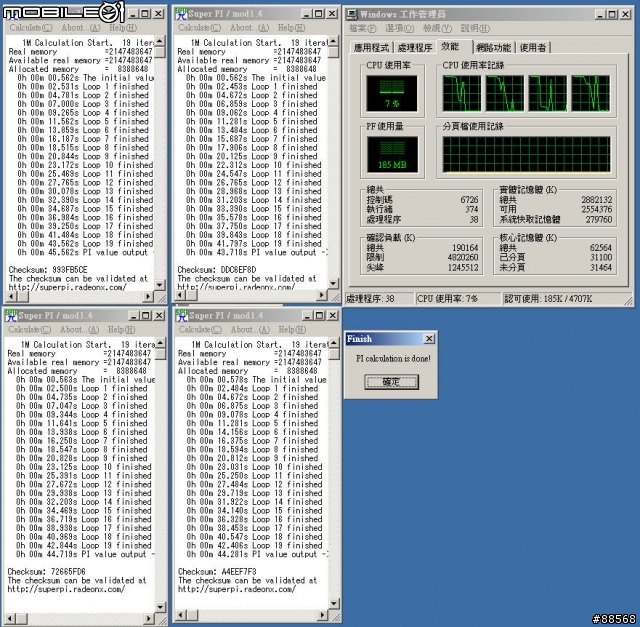The height and width of the screenshot is (627, 640).
Task: Open About menu in top-middle Super PI window
Action: [x=249, y=28]
